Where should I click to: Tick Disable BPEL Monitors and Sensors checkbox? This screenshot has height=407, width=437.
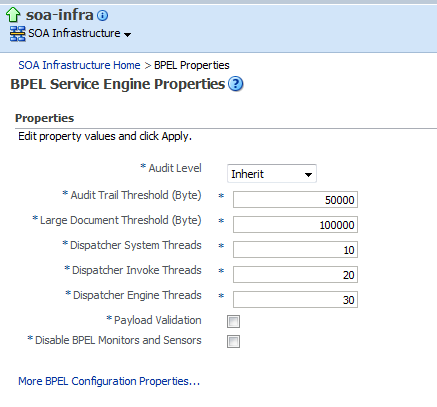[x=233, y=341]
